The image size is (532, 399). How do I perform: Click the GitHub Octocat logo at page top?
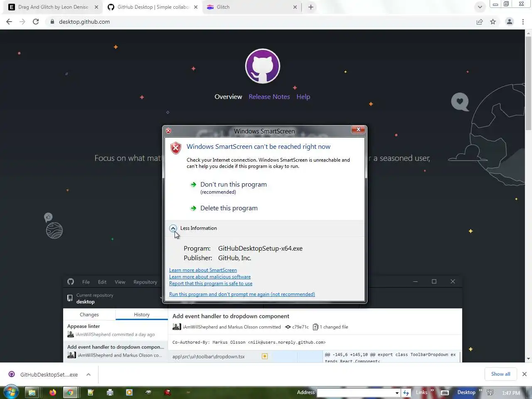[x=263, y=66]
